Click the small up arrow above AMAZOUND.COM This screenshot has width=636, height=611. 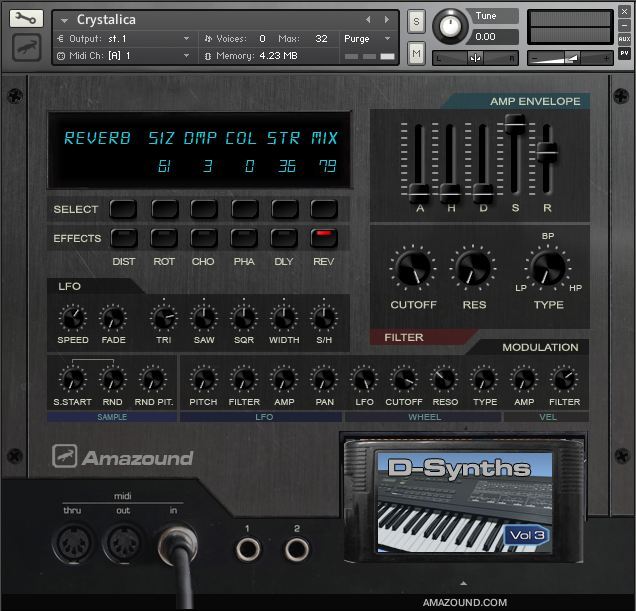464,584
